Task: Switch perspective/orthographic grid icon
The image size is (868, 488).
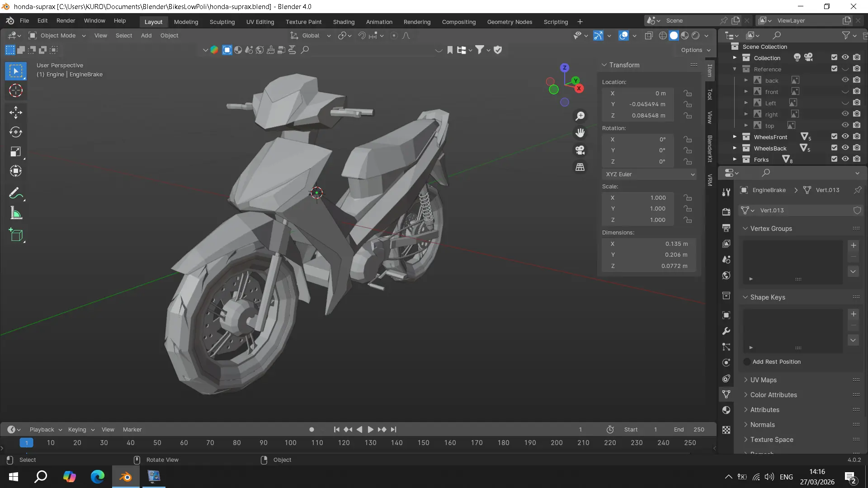Action: pyautogui.click(x=580, y=167)
